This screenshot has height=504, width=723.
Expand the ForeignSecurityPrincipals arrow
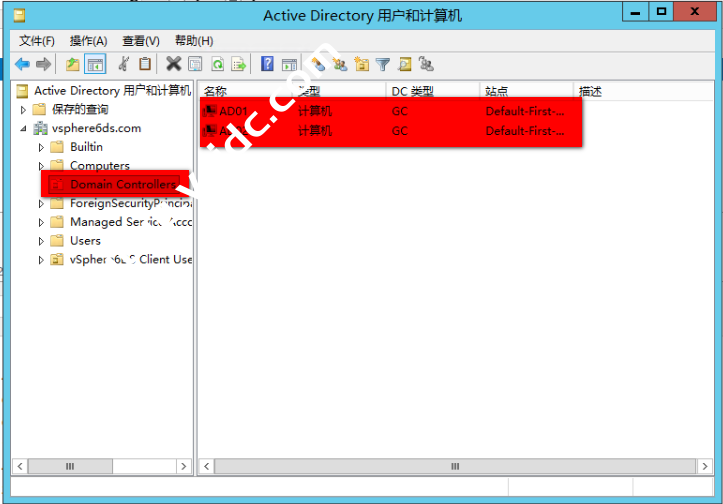coord(41,203)
